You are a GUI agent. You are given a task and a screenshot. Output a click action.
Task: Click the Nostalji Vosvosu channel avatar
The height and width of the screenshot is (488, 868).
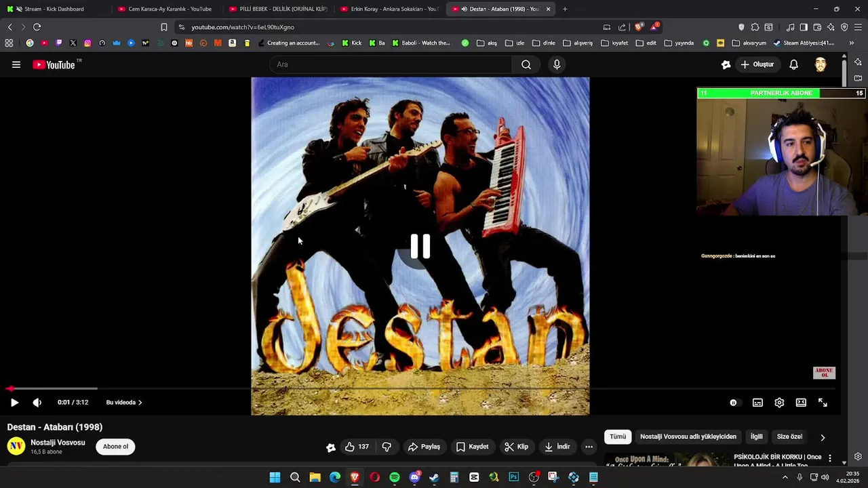(16, 446)
